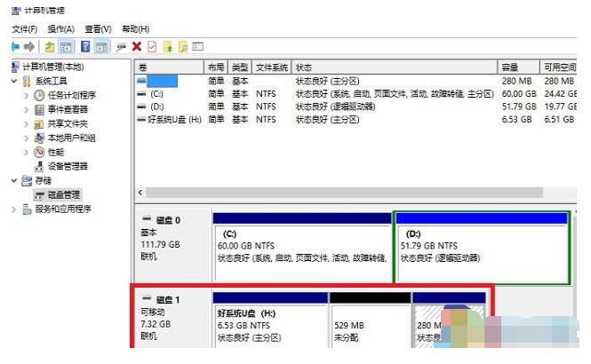Image resolution: width=591 pixels, height=364 pixels.
Task: Select 性能 in the tree
Action: tap(56, 152)
